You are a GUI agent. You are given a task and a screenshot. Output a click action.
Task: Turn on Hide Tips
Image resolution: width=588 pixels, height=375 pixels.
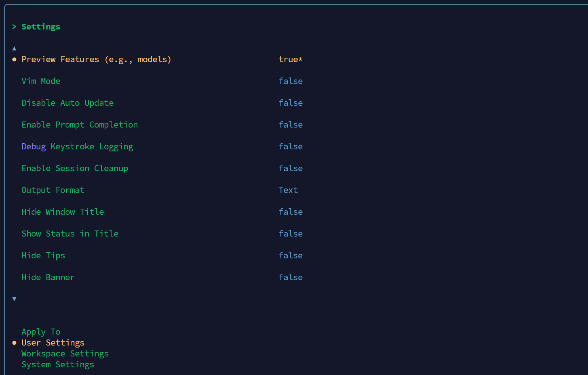click(43, 255)
